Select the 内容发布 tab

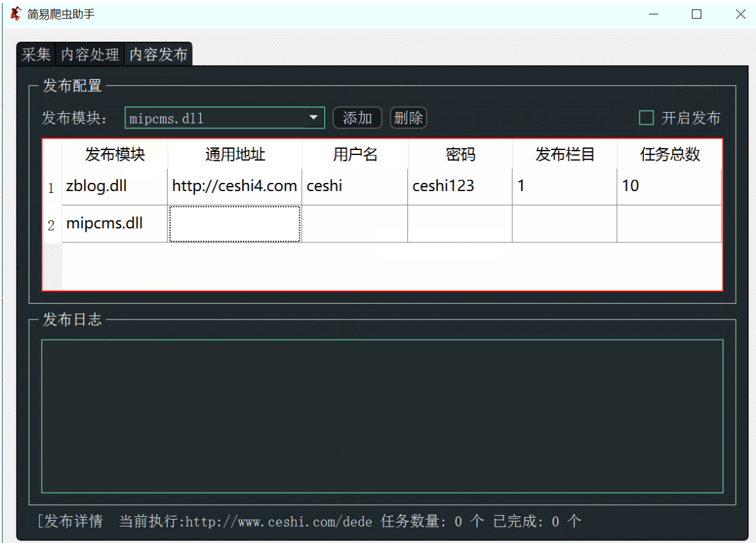pyautogui.click(x=158, y=54)
